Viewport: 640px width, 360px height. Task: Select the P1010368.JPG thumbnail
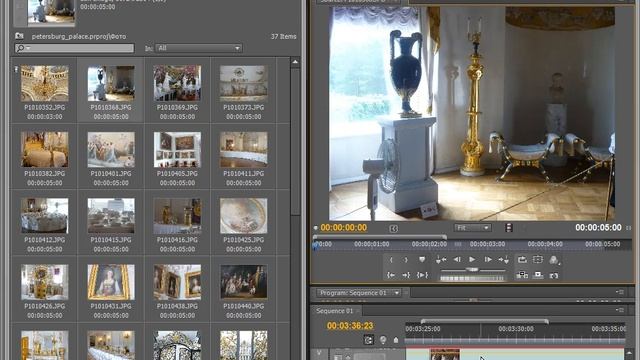click(x=111, y=83)
